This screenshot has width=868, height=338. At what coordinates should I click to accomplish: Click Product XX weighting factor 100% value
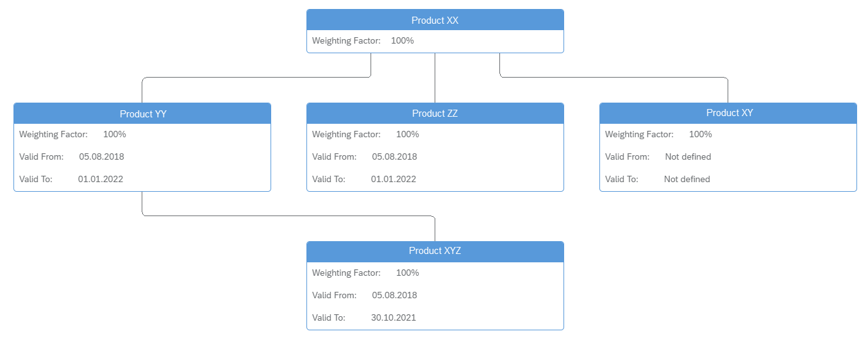click(x=402, y=40)
